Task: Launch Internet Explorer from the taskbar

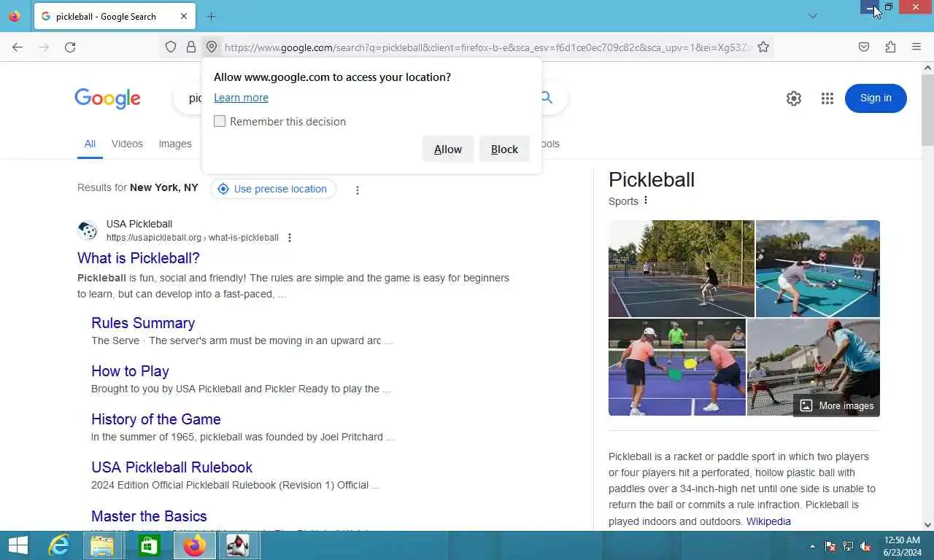Action: (x=58, y=545)
